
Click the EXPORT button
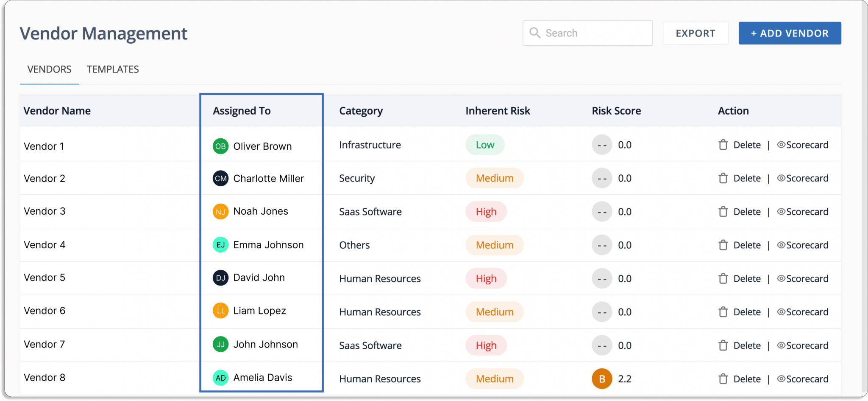tap(696, 33)
